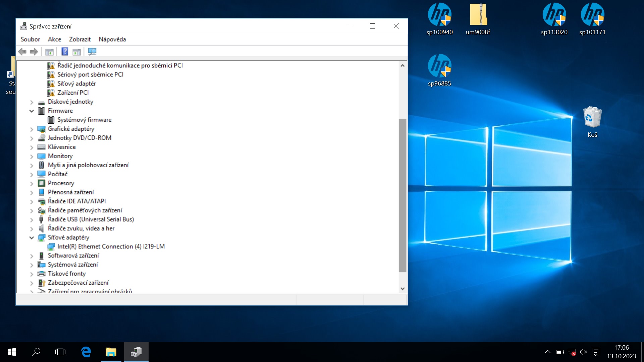Expand Řadiče USB (Universal Serial Bus)
This screenshot has height=362, width=644.
(x=32, y=220)
